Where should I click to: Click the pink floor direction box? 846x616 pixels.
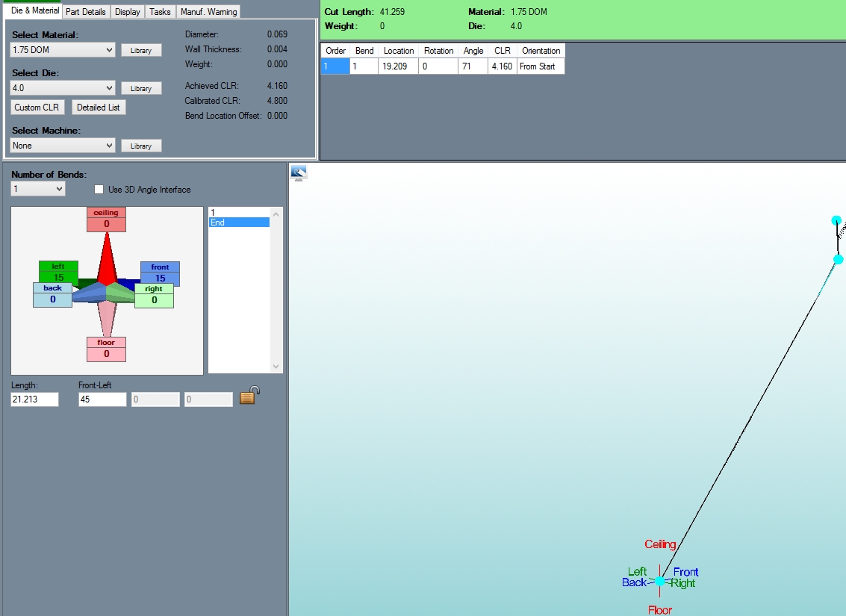(x=106, y=349)
